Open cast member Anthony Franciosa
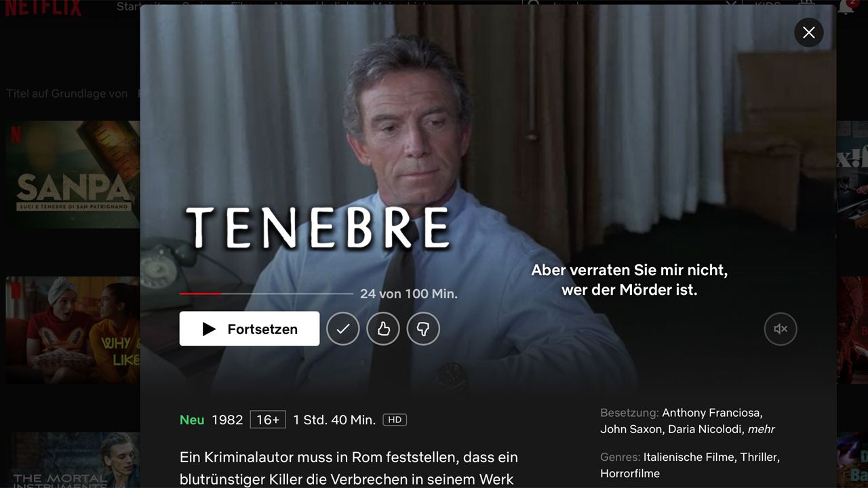868x488 pixels. point(712,412)
